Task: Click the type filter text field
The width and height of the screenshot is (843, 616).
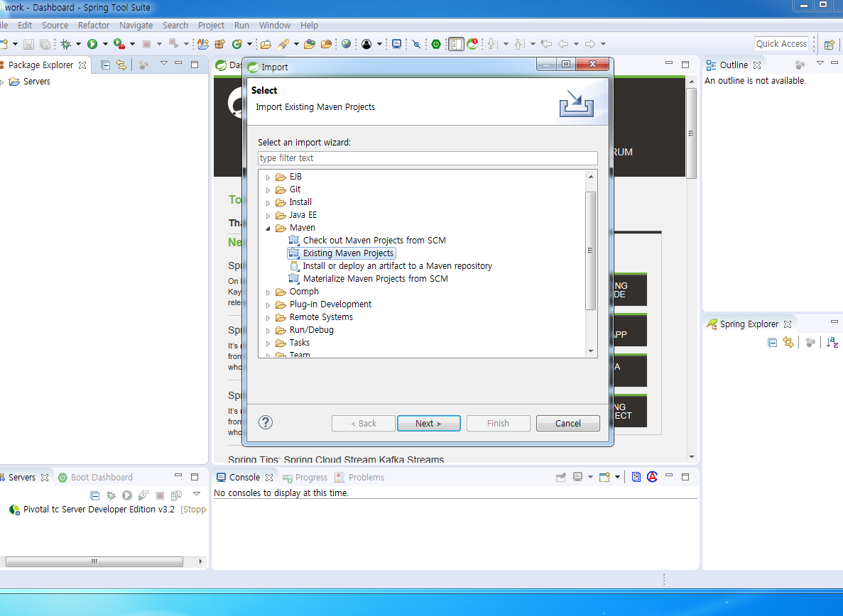Action: (428, 158)
